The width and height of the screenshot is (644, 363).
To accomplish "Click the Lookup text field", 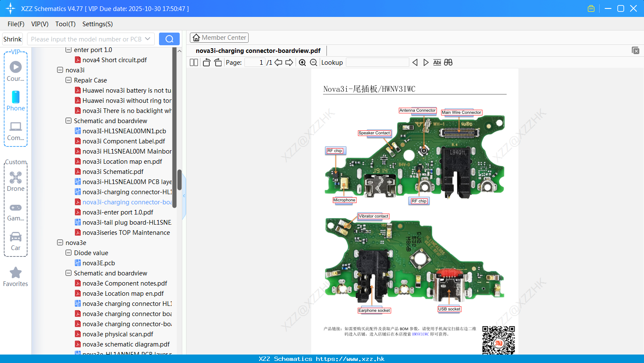I will 377,63.
